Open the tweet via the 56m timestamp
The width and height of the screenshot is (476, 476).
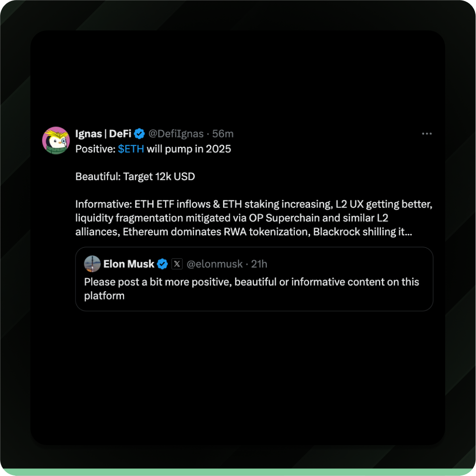(x=223, y=134)
